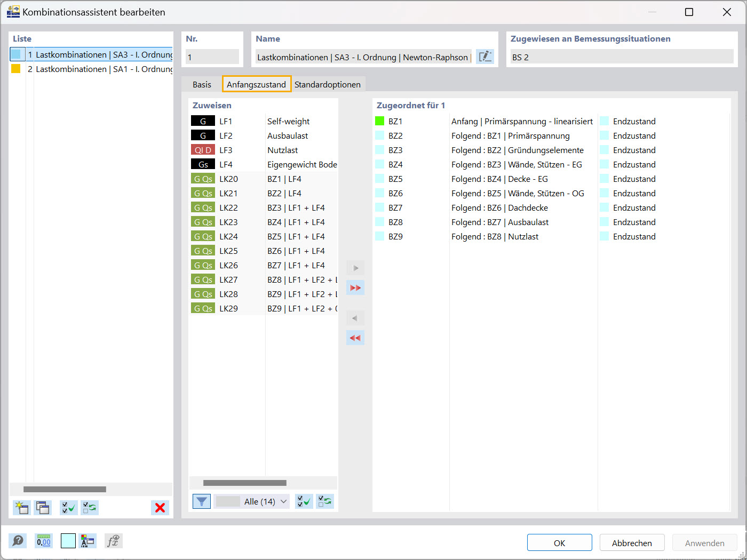
Task: Remove selected item with single left arrow
Action: [x=355, y=318]
